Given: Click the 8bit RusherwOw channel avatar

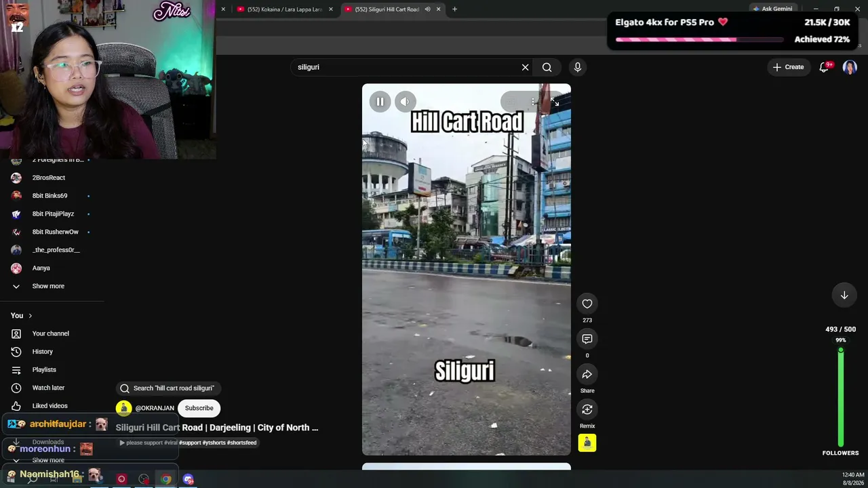Looking at the screenshot, I should tap(16, 232).
